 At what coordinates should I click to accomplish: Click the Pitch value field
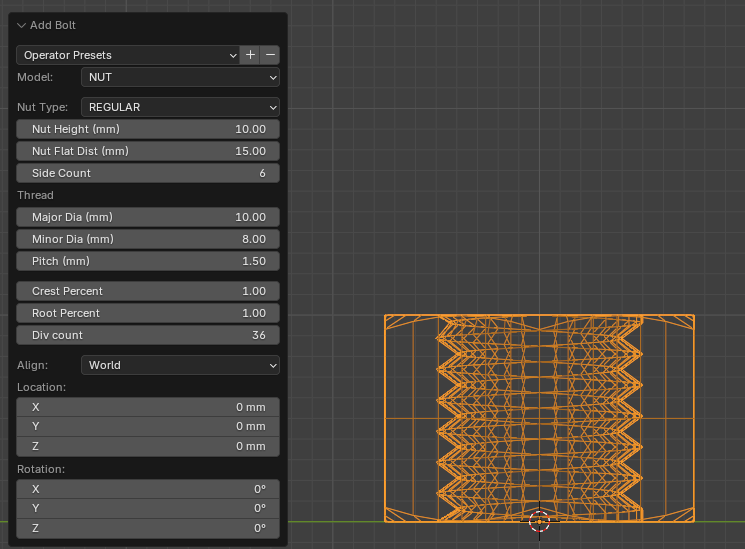coord(148,261)
